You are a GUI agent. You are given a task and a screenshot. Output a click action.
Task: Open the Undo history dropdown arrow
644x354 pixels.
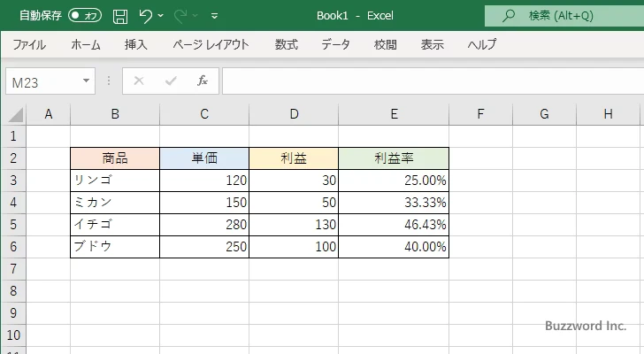click(x=161, y=16)
